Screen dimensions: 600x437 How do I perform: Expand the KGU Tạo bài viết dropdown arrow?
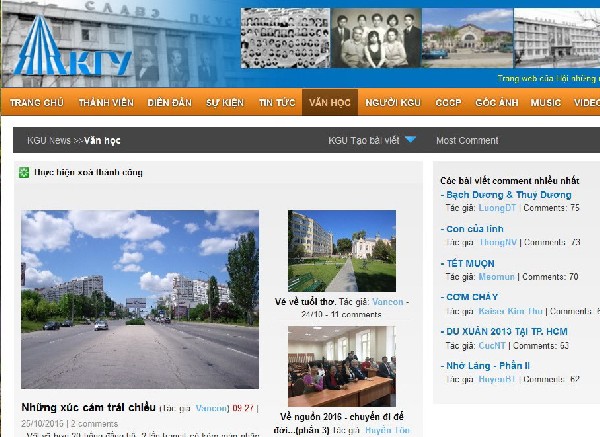(x=411, y=140)
